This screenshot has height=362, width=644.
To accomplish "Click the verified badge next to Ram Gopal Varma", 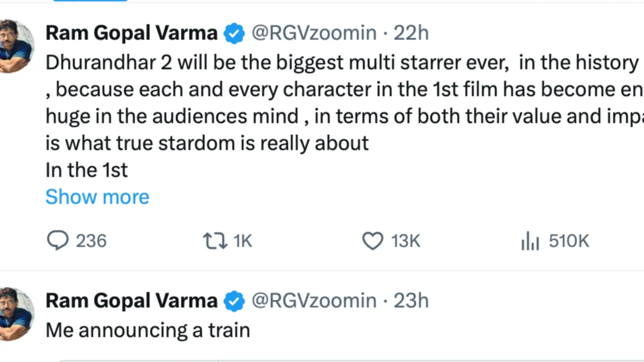I will click(x=234, y=33).
